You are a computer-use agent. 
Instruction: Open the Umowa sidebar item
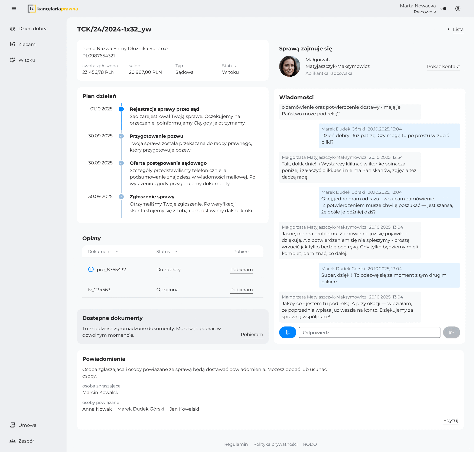pos(27,425)
